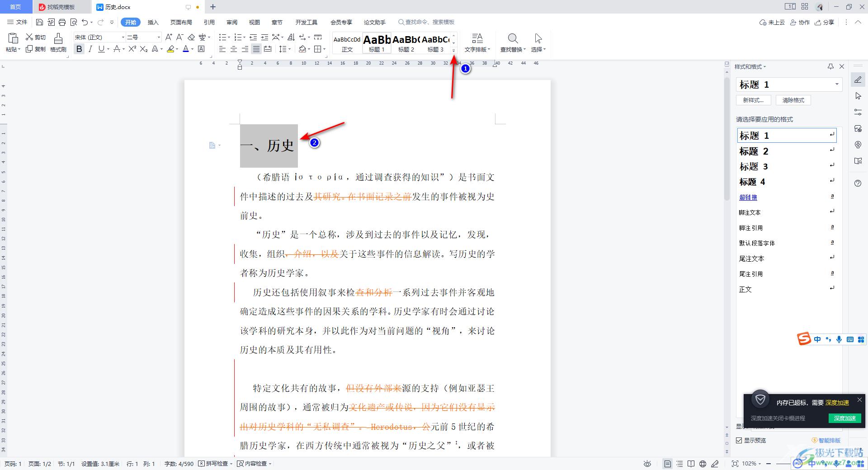Open the text highlight color swatch

click(170, 49)
